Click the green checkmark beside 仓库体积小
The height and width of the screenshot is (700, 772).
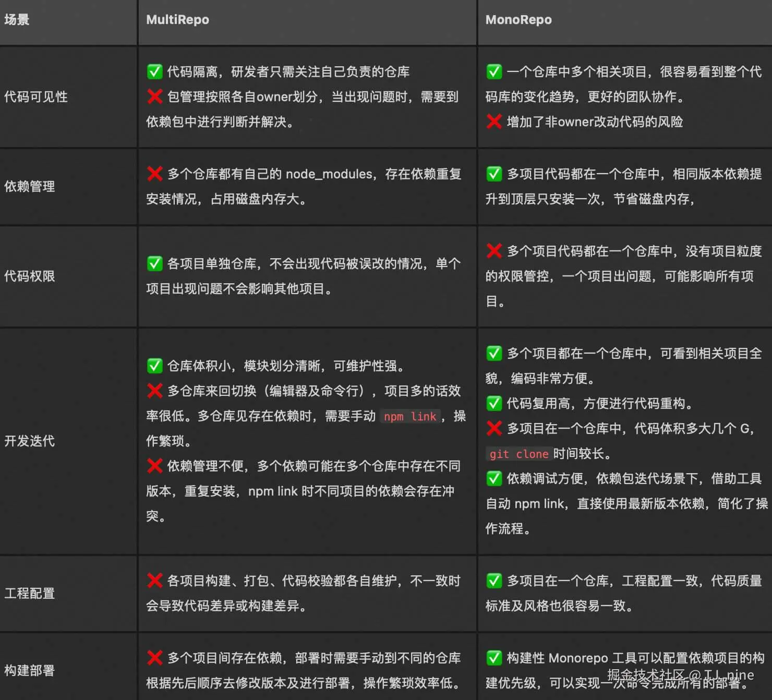click(154, 366)
